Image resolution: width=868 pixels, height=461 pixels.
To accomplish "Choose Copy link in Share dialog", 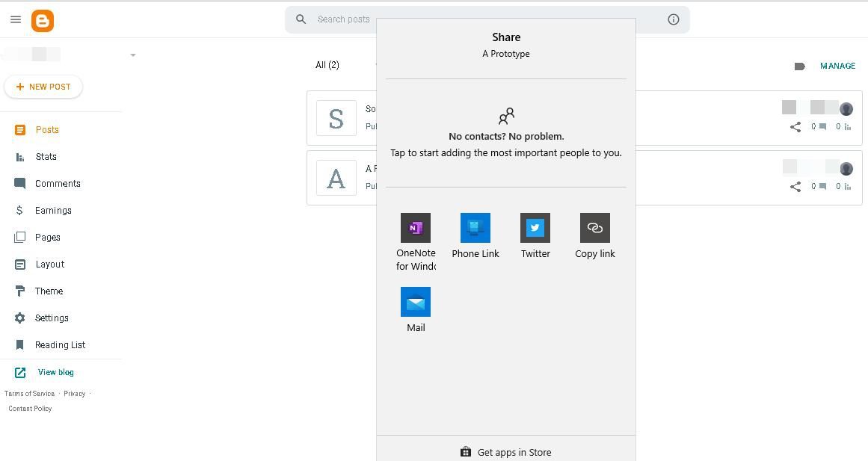I will [595, 236].
